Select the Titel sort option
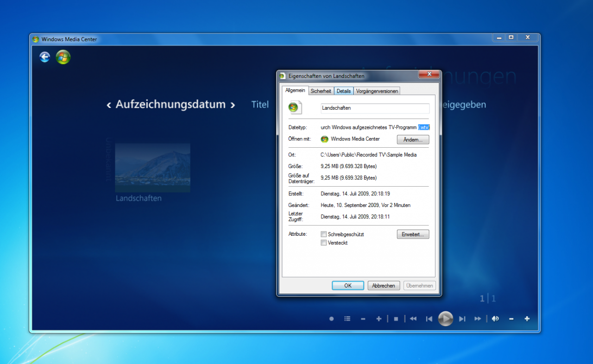The image size is (593, 364). point(260,105)
